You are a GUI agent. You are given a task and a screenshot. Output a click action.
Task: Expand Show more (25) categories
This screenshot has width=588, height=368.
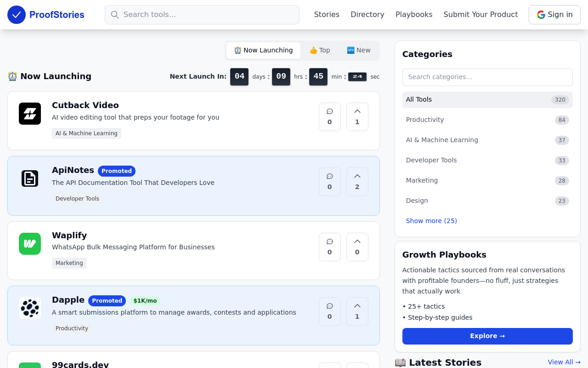pos(431,221)
